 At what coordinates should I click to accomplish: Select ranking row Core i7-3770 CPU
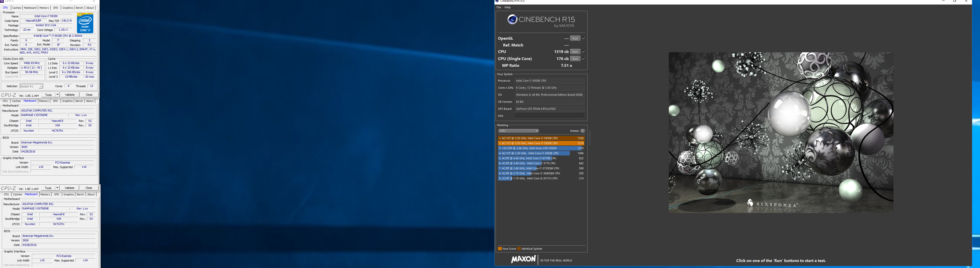coord(541,163)
